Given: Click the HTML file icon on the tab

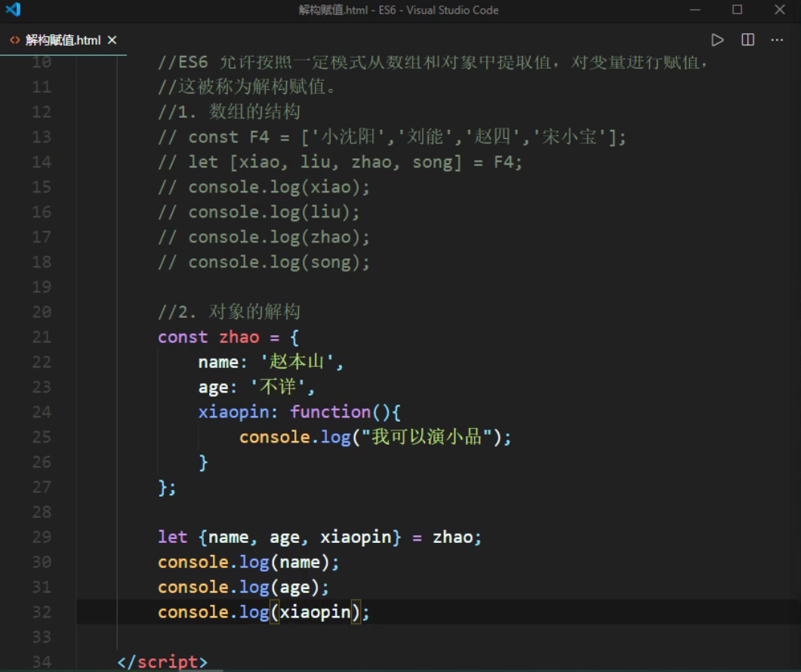Looking at the screenshot, I should tap(15, 40).
